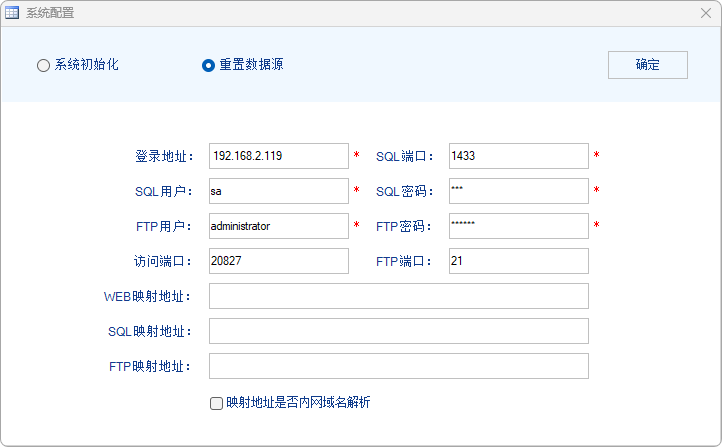Click the SQL映射地址 label
Viewport: 722px width, 447px height.
[150, 331]
